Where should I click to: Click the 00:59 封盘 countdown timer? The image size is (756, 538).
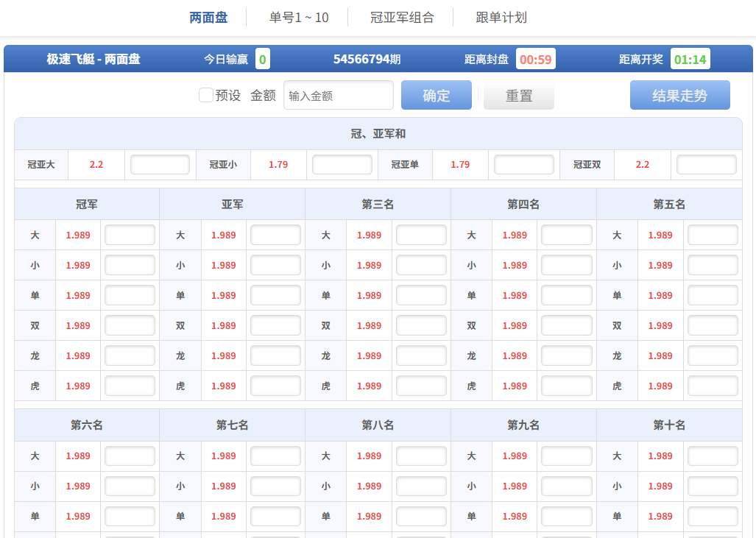pos(536,60)
